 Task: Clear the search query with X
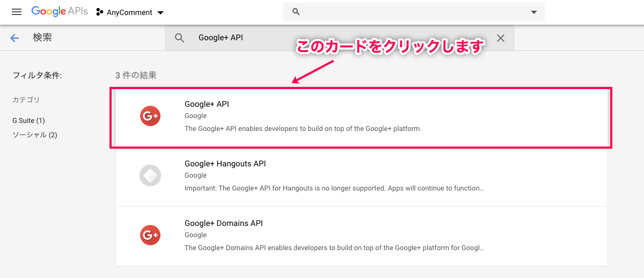click(501, 38)
